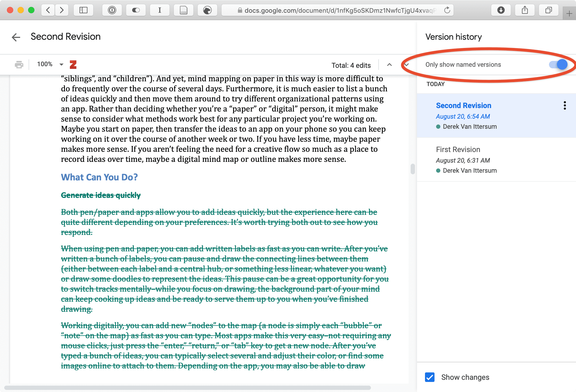Show the Safari sidebar

coord(83,10)
